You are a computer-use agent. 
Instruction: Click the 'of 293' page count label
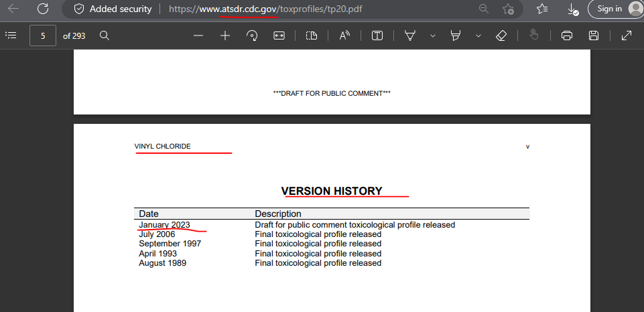click(x=74, y=35)
